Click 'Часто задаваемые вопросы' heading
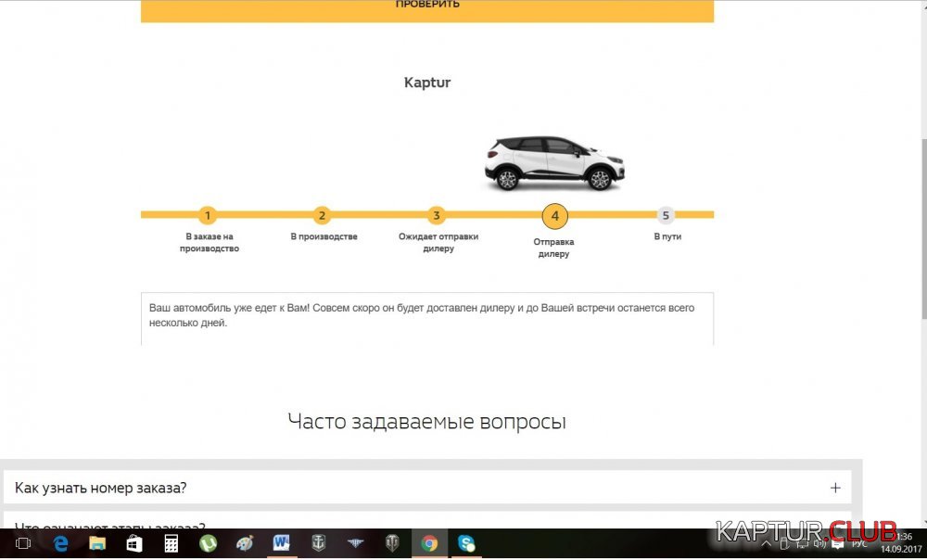 tap(426, 422)
